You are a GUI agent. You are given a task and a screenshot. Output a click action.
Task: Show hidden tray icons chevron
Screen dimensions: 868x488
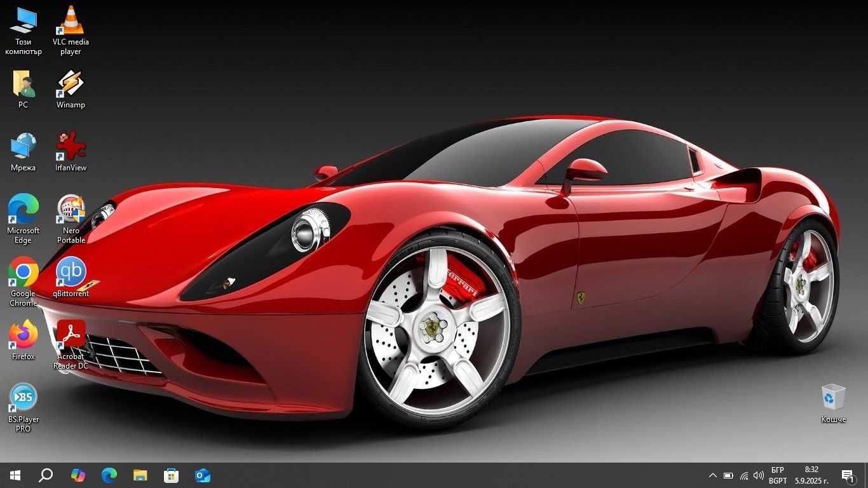(x=712, y=475)
